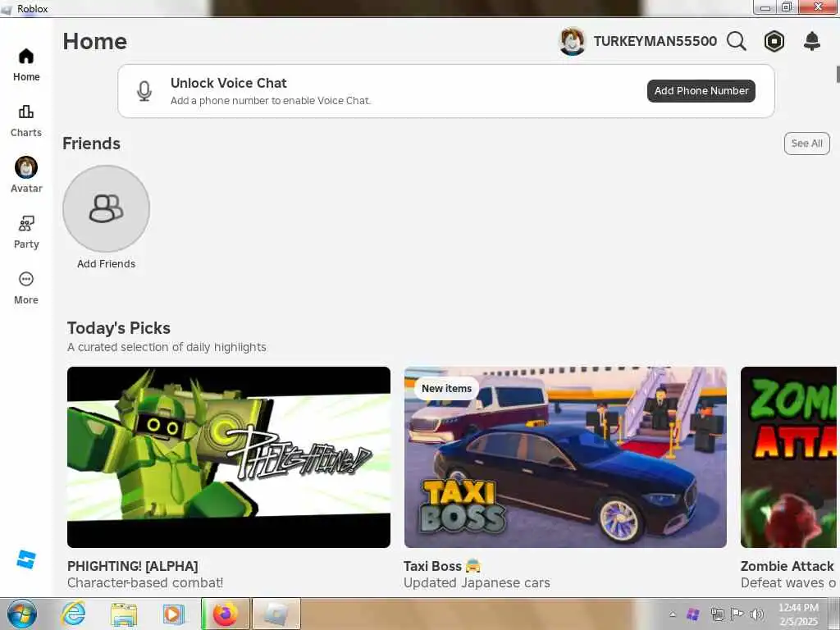Image resolution: width=840 pixels, height=630 pixels.
Task: Click the volume speaker tray icon
Action: [x=757, y=614]
